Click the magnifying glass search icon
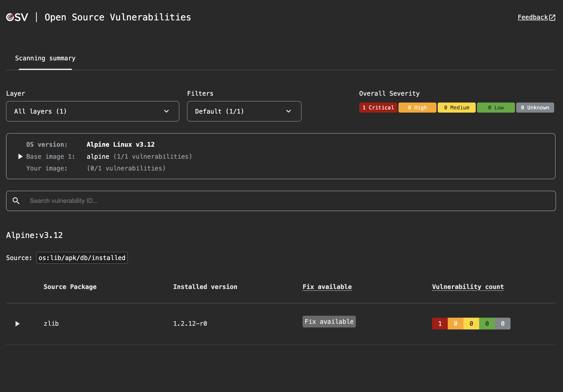The image size is (563, 392). [16, 201]
